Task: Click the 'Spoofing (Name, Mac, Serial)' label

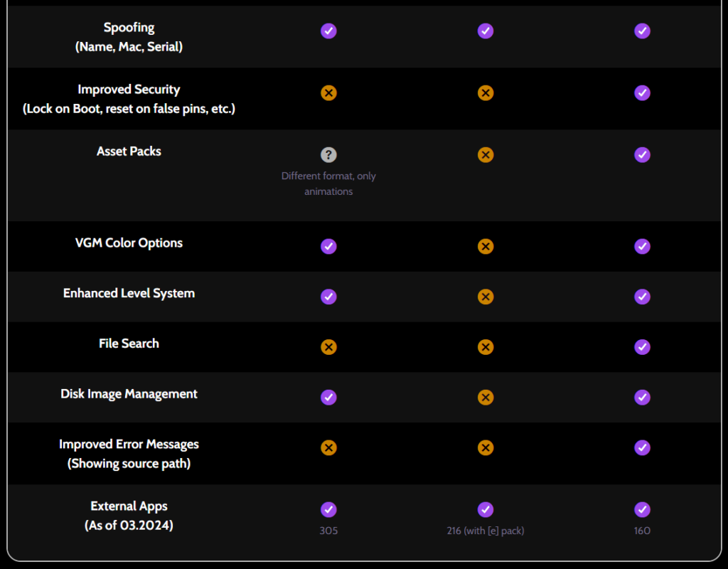Action: click(129, 37)
